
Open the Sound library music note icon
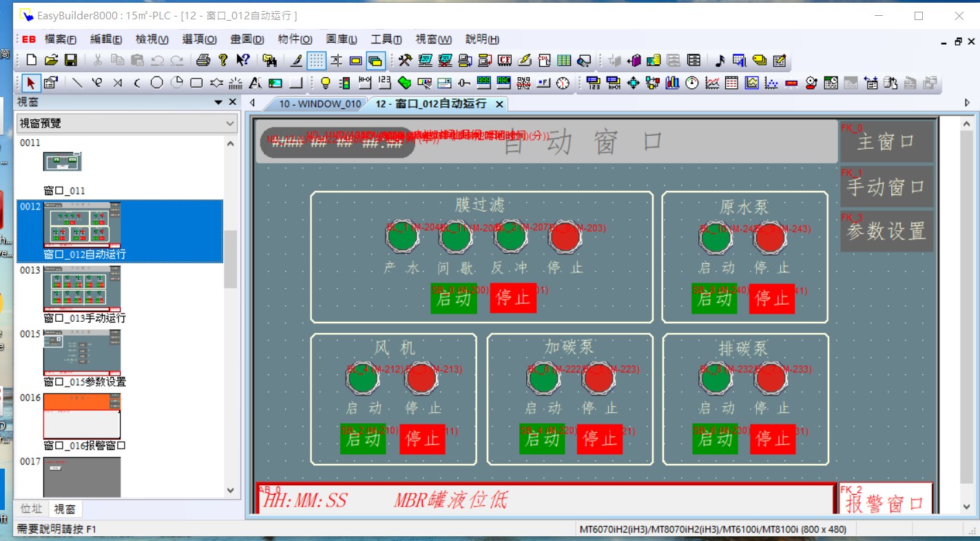click(x=720, y=61)
